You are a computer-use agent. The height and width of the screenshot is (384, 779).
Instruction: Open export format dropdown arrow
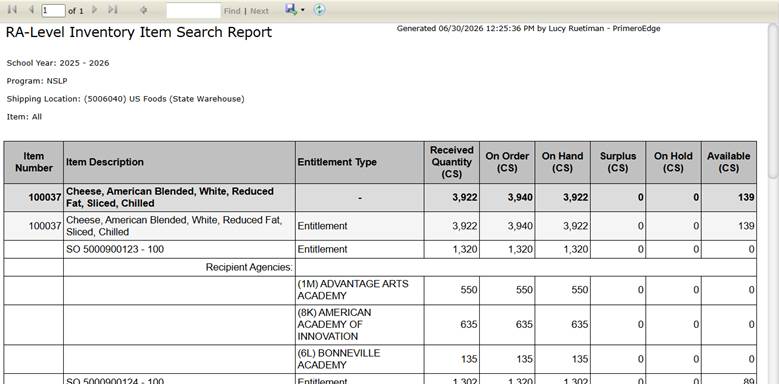tap(303, 10)
